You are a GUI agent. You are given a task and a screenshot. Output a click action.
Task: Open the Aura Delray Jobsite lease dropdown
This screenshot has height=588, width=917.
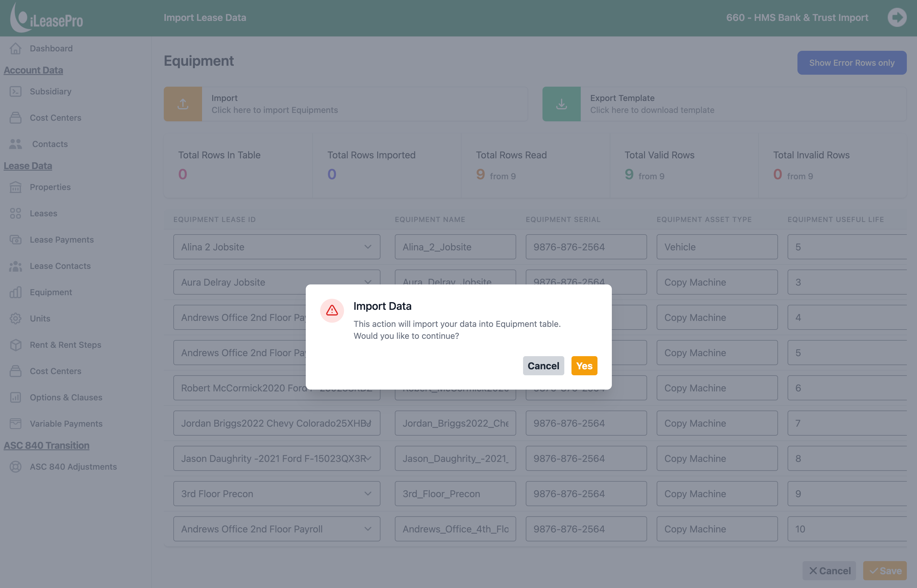tap(277, 282)
